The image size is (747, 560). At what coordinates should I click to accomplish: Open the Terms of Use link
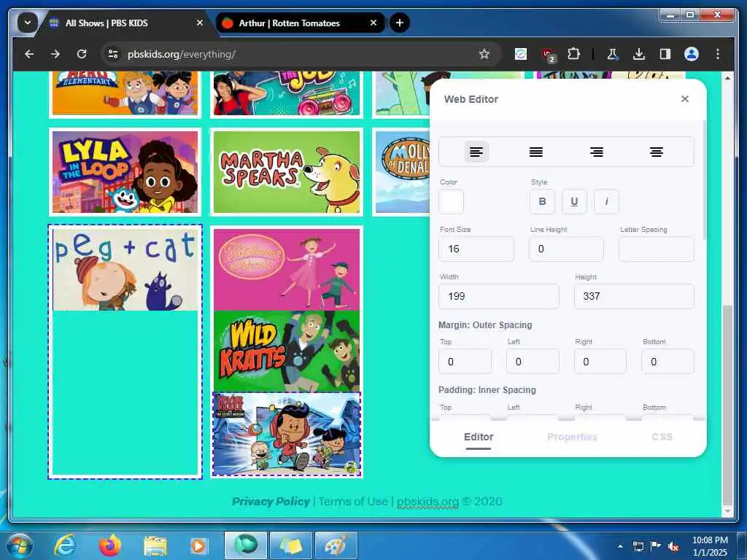353,502
